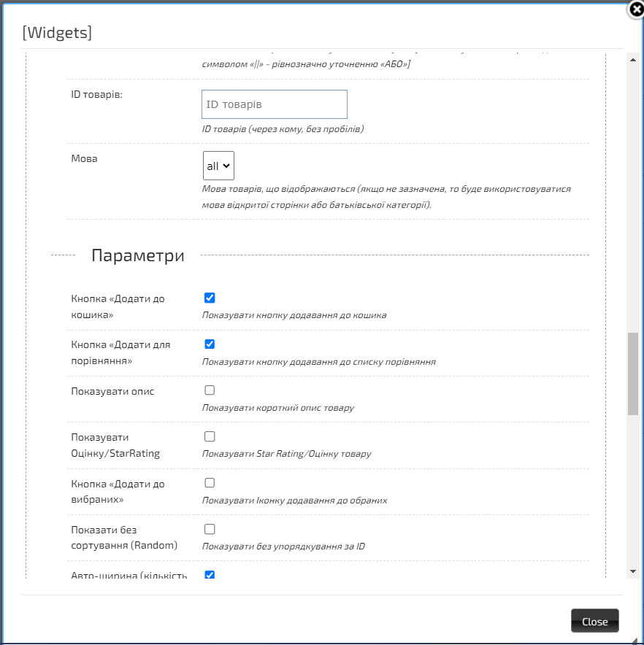The image size is (644, 645).
Task: Click the scrollbar down arrow
Action: pos(632,571)
